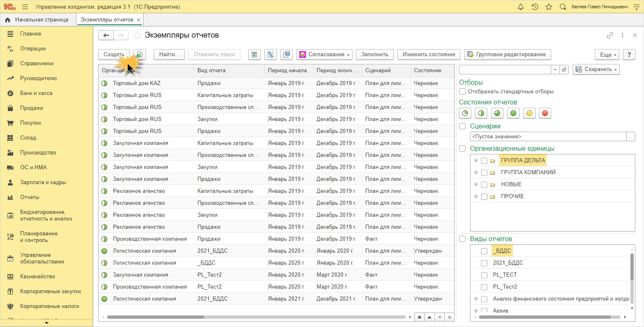This screenshot has height=327, width=644.
Task: Click the hierarchy tree view icon
Action: click(x=270, y=54)
